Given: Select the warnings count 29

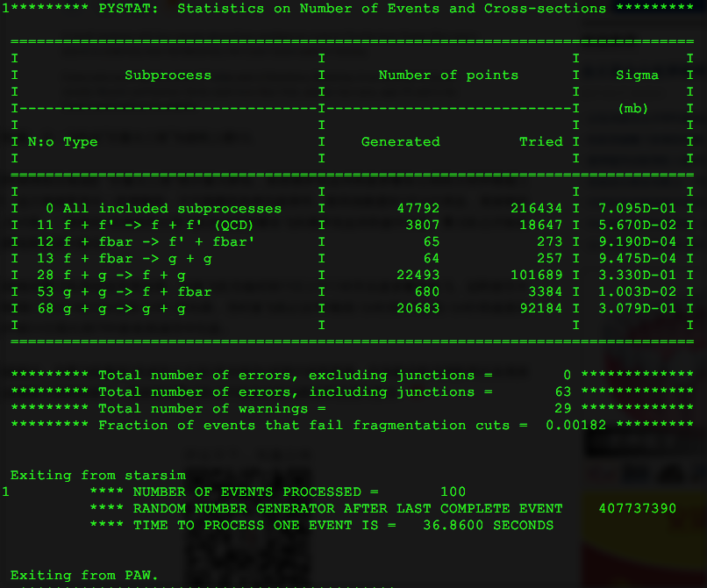Looking at the screenshot, I should tap(563, 408).
